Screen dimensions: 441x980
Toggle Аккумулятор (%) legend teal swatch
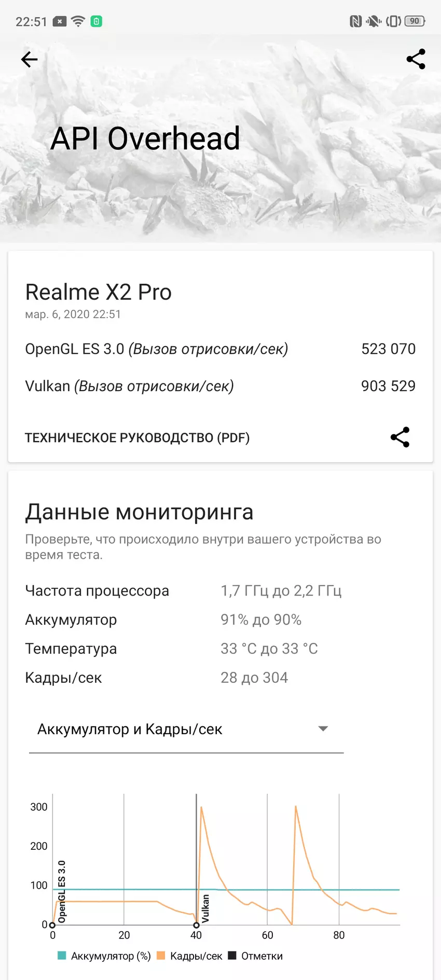tap(62, 956)
